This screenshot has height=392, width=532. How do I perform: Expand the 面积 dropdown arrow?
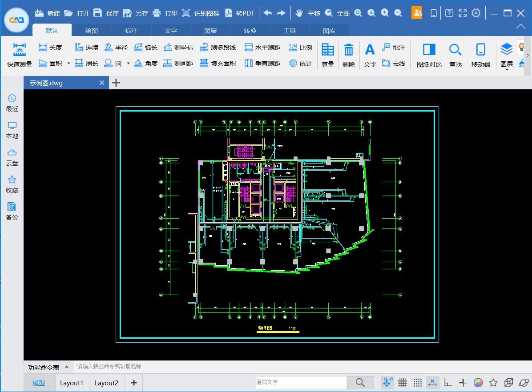69,64
